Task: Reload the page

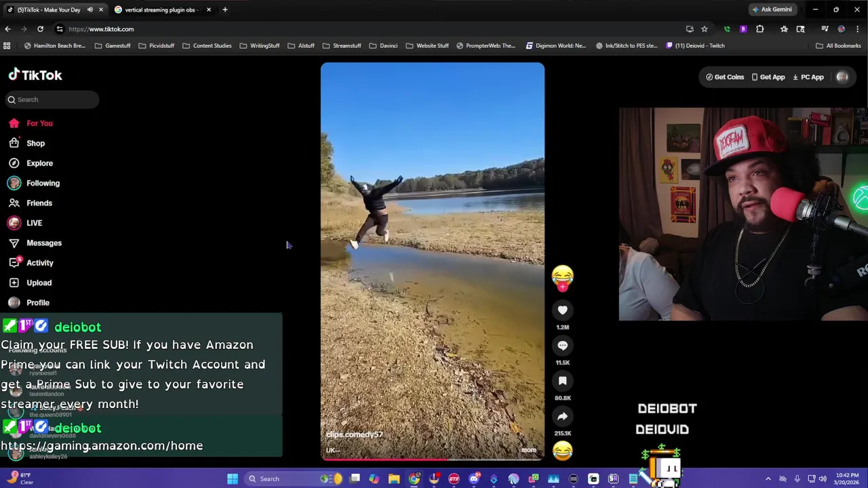Action: tap(40, 29)
